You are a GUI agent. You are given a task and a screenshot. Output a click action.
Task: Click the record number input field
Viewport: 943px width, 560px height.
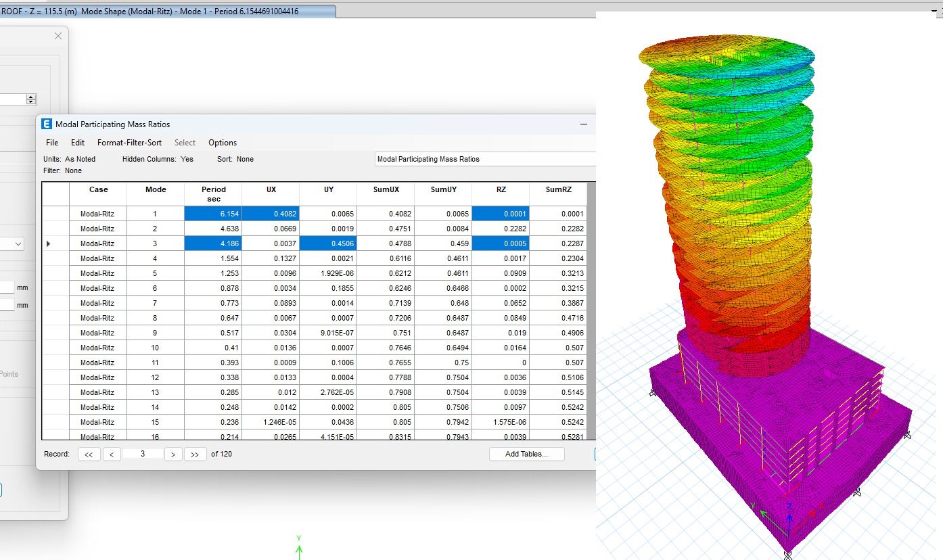[x=143, y=454]
